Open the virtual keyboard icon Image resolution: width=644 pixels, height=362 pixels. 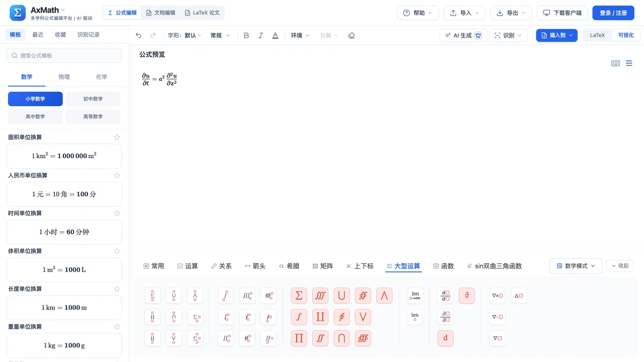[x=616, y=63]
